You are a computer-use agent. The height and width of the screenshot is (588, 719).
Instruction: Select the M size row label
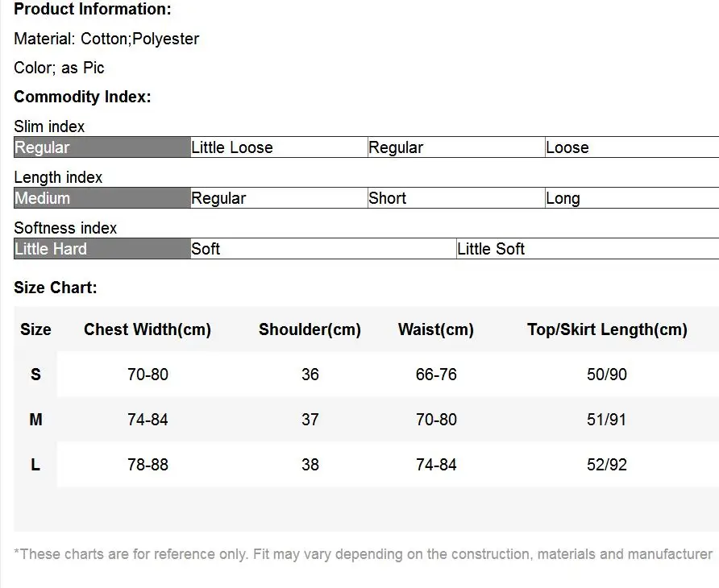click(x=35, y=420)
